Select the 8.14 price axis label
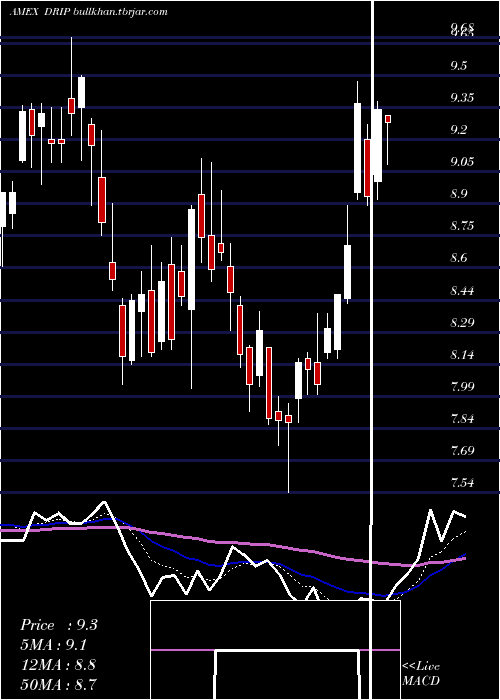 (x=462, y=355)
